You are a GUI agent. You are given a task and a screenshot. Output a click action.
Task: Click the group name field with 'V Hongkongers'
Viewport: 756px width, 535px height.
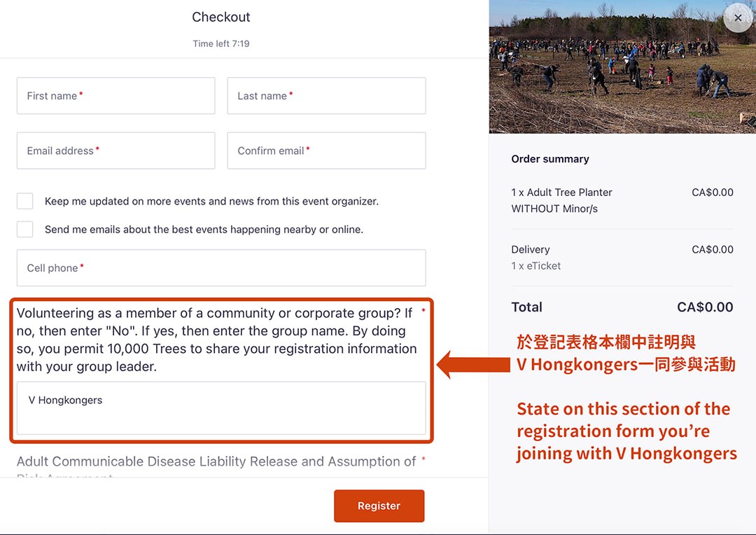(x=221, y=408)
